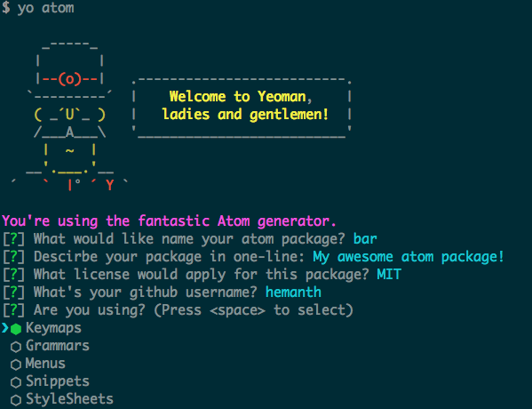532x409 pixels.
Task: Click the 'Welcome to Yeoman' speech box
Action: (x=241, y=106)
